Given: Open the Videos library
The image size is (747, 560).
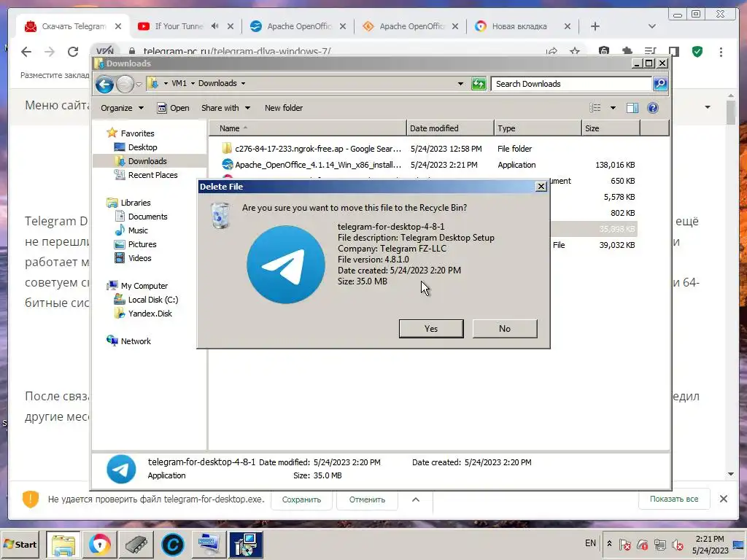Looking at the screenshot, I should 139,257.
